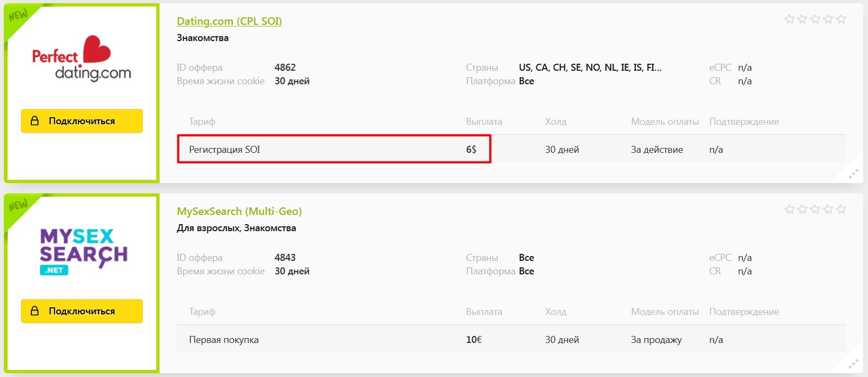Image resolution: width=868 pixels, height=377 pixels.
Task: Select third rating star of MySexSearch offer
Action: coord(815,210)
